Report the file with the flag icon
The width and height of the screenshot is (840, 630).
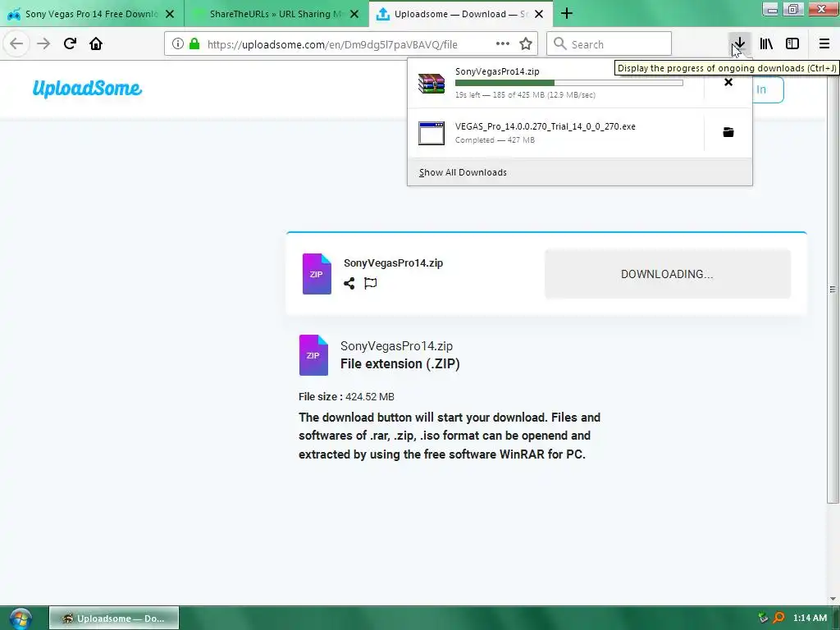(x=370, y=283)
